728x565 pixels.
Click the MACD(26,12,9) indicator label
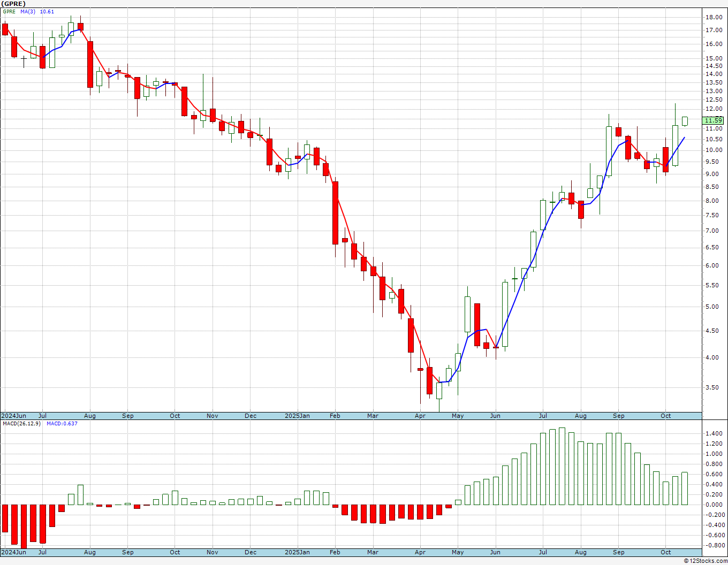[x=21, y=424]
